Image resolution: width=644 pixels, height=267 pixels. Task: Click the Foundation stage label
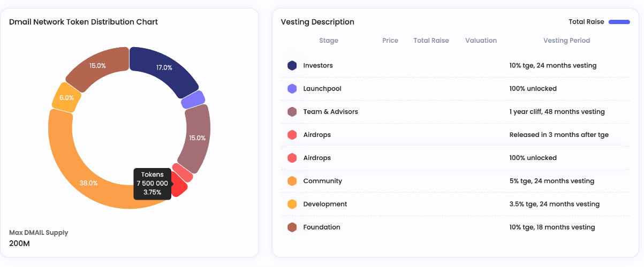pos(322,227)
